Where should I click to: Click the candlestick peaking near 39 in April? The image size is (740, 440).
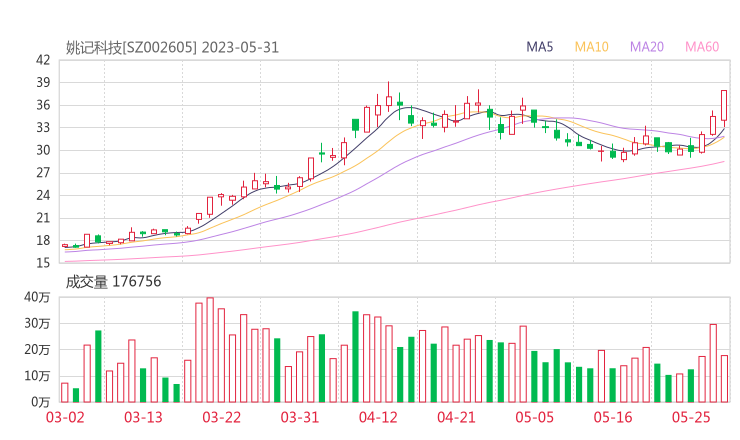coord(389,99)
